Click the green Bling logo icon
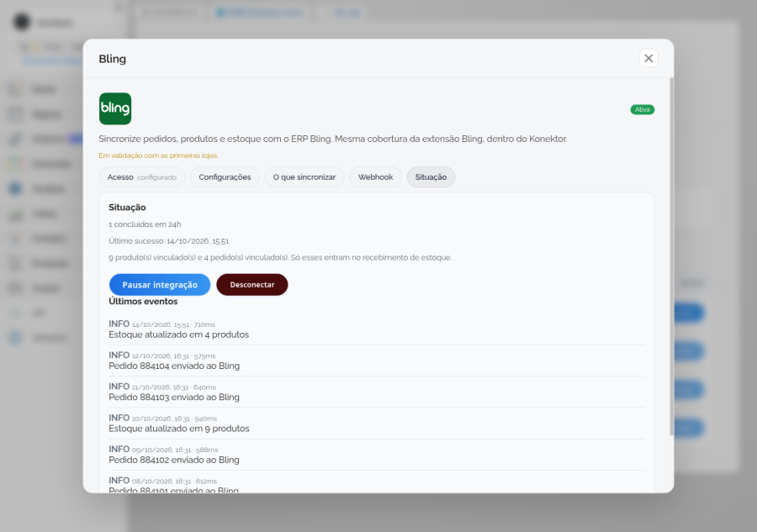 (115, 108)
